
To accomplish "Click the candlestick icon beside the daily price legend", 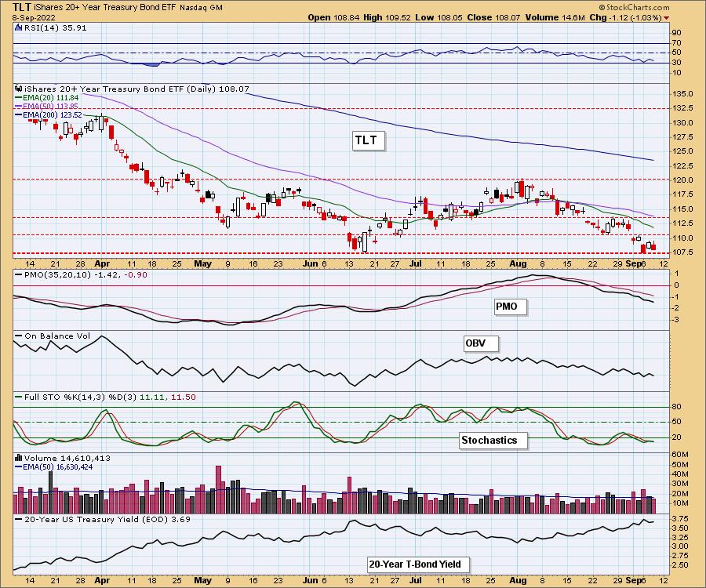I will 19,89.
